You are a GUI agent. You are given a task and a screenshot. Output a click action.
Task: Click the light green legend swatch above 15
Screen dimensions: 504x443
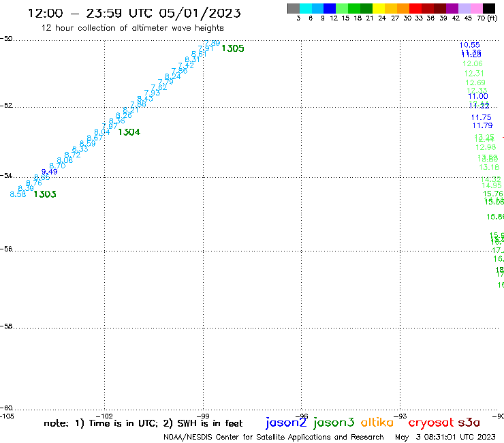point(342,8)
